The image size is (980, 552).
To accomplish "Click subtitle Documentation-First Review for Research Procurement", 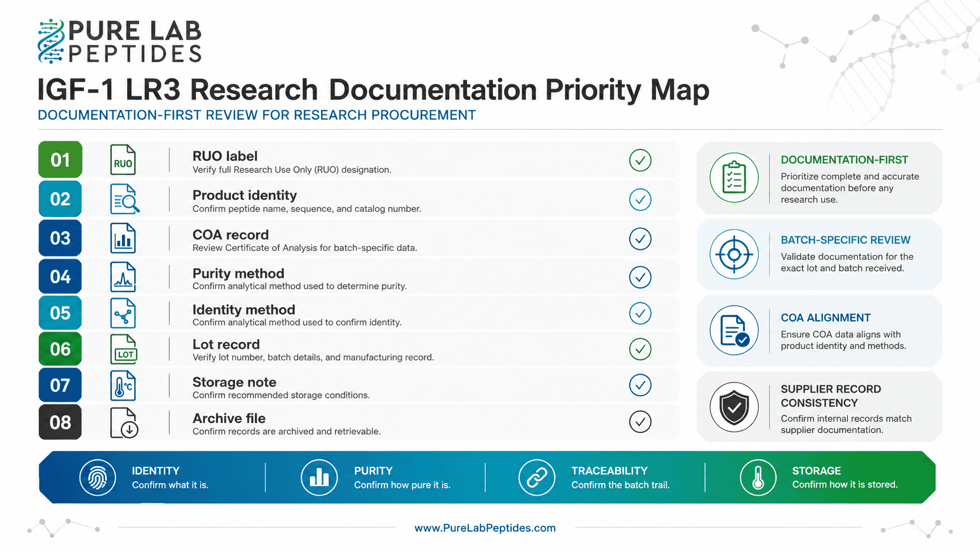I will pyautogui.click(x=257, y=115).
